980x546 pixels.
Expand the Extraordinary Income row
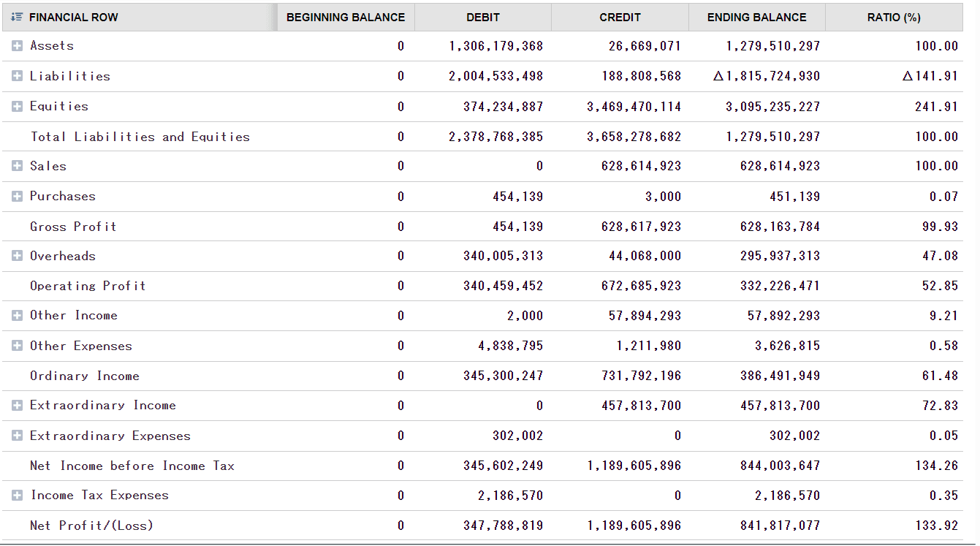[x=16, y=405]
